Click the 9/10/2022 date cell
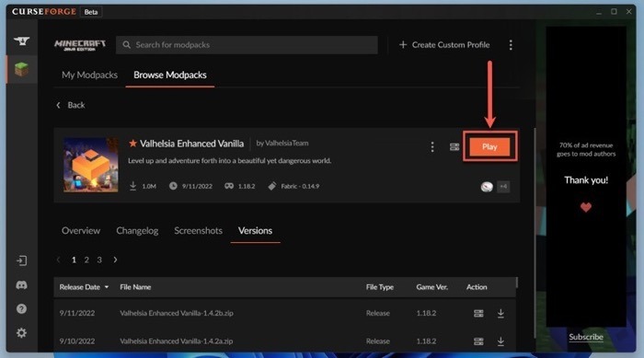Viewport: 644px width, 358px height. pyautogui.click(x=76, y=341)
